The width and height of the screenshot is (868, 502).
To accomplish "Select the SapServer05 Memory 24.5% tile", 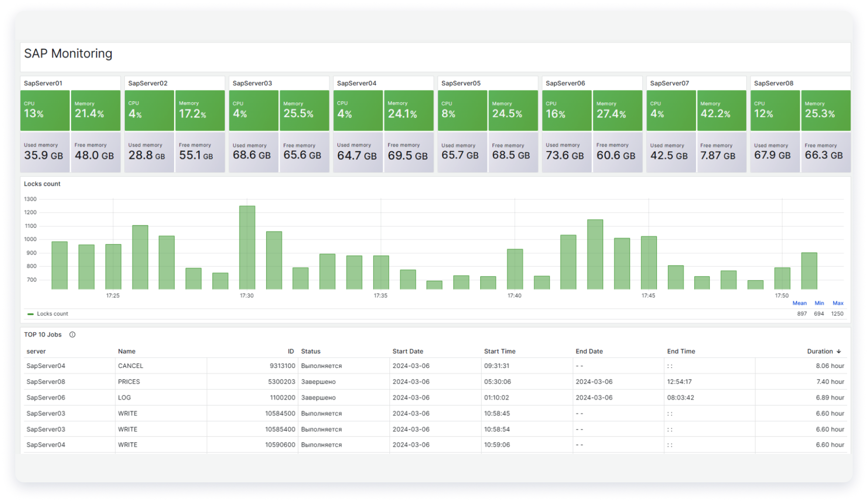I will (x=513, y=110).
